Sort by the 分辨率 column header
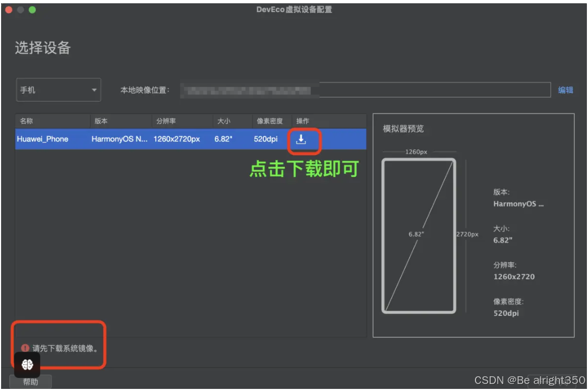Screen dimensions: 588x390 click(182, 121)
